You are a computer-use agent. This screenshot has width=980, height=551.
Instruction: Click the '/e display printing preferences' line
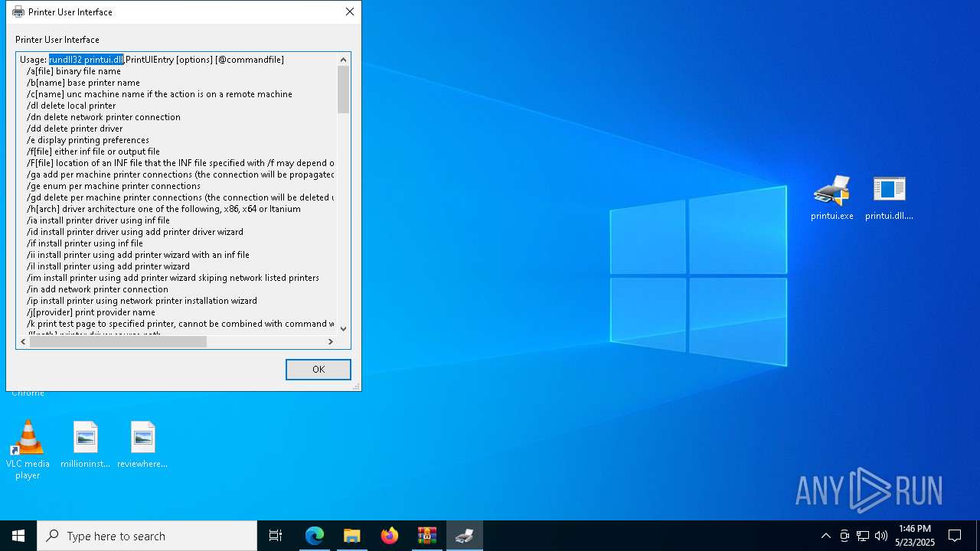(88, 140)
